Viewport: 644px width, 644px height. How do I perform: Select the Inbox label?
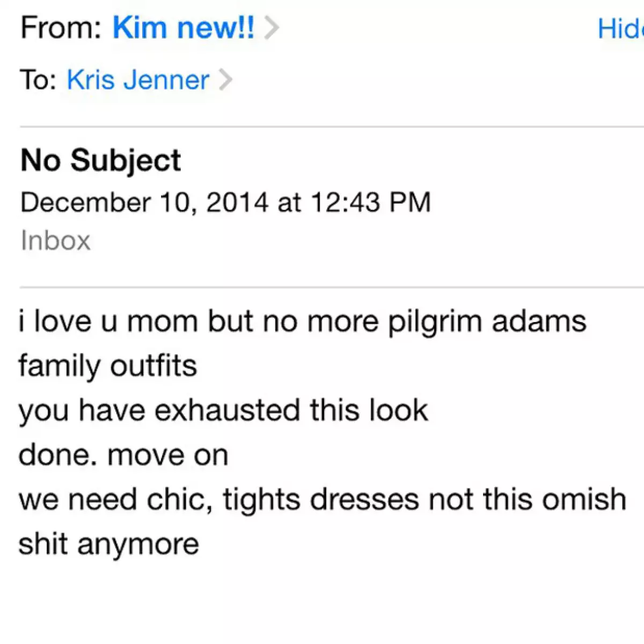(55, 240)
